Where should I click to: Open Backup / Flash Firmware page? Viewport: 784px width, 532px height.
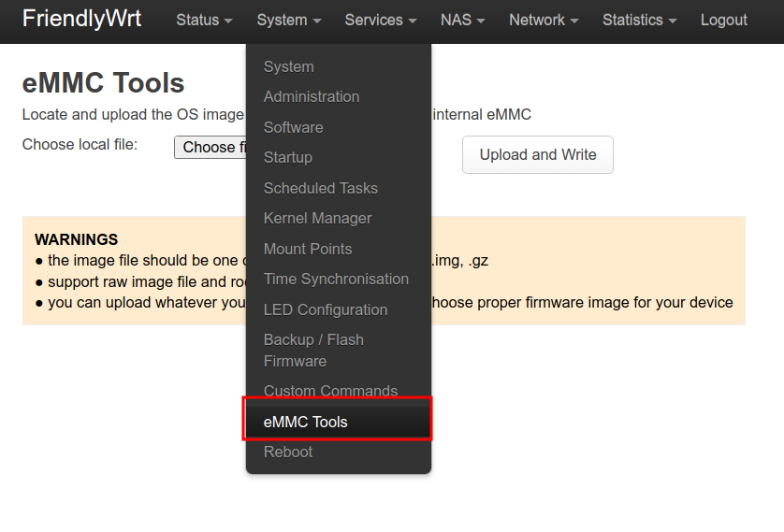tap(313, 350)
